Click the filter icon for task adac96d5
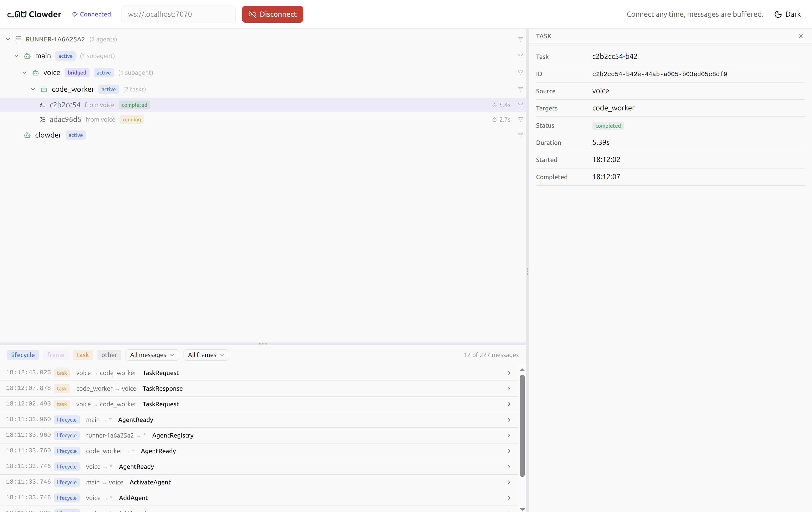The image size is (812, 512). point(520,120)
